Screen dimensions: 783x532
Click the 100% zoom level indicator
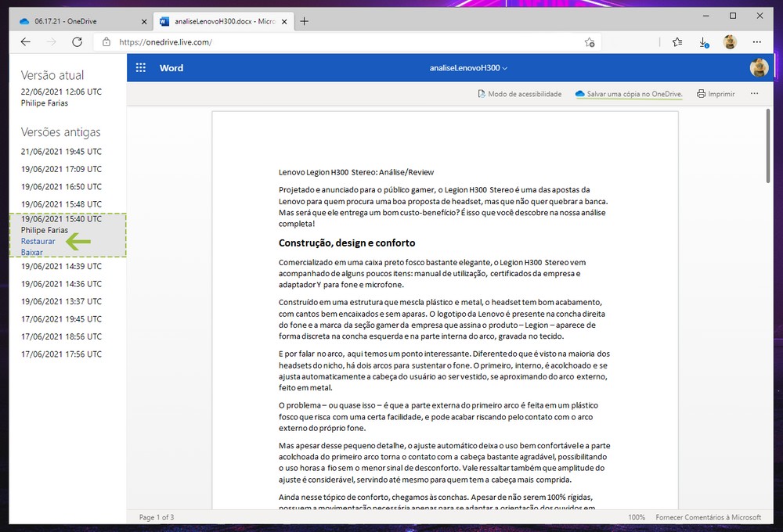point(636,517)
